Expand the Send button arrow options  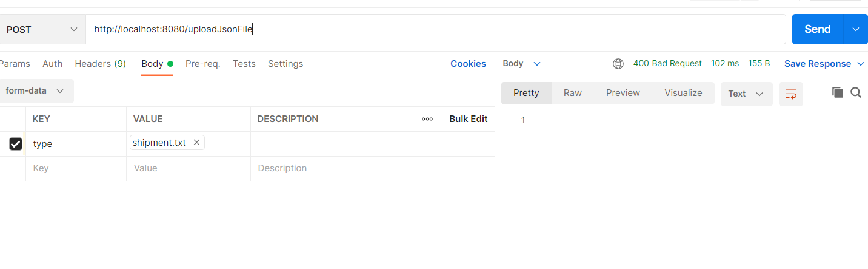(856, 29)
